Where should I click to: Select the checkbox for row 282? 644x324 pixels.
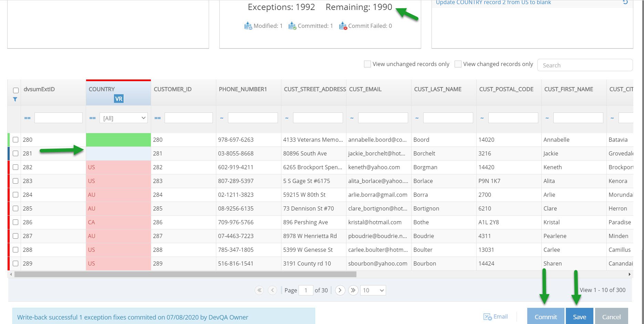tap(15, 167)
